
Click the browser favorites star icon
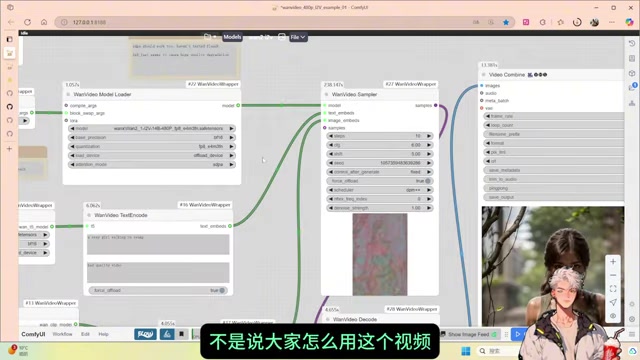coord(506,22)
